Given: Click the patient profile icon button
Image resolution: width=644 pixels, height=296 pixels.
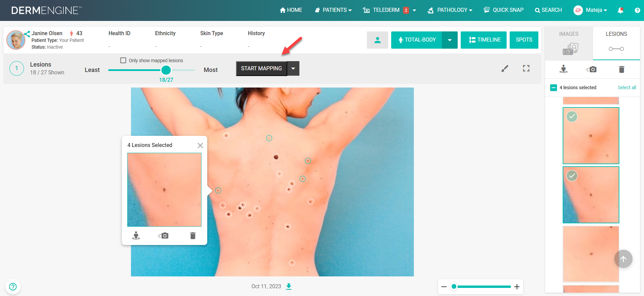Looking at the screenshot, I should (377, 40).
